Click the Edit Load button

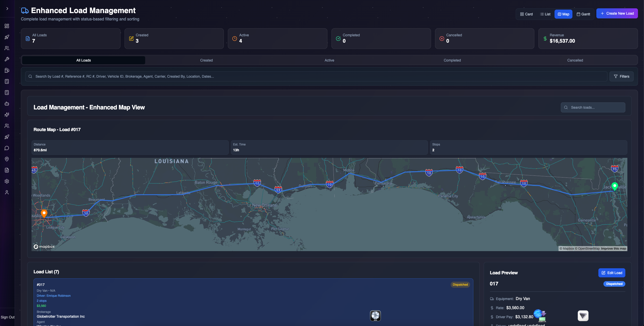(611, 273)
